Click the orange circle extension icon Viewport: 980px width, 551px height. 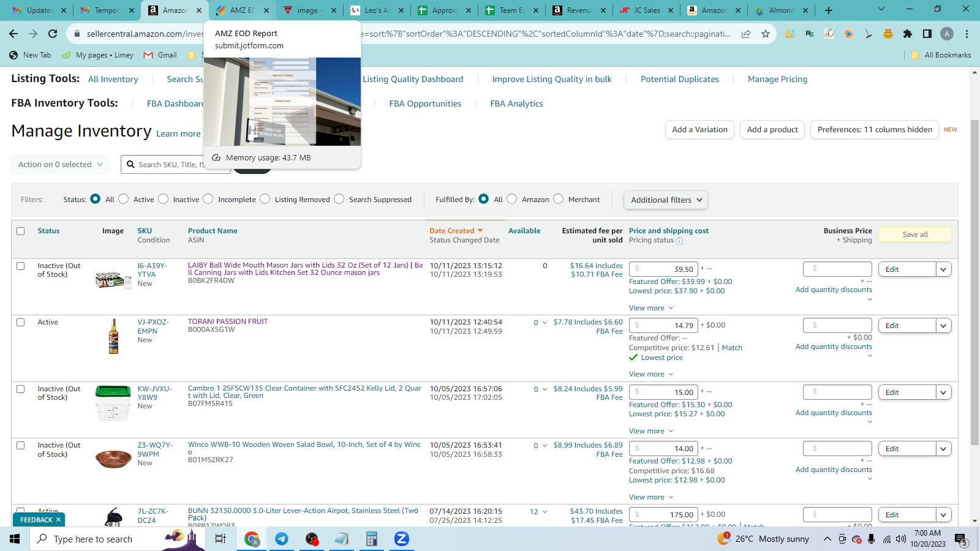click(849, 34)
